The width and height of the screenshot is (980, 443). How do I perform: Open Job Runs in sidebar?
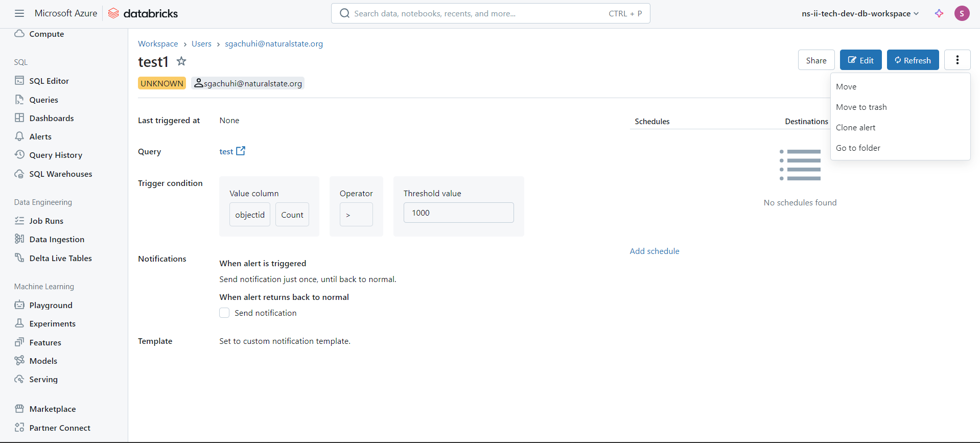pyautogui.click(x=46, y=221)
